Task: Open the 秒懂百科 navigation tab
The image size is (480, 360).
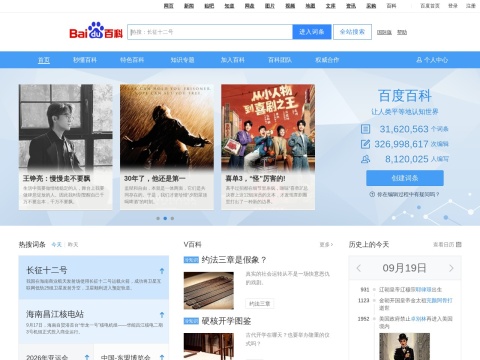Action: (85, 60)
